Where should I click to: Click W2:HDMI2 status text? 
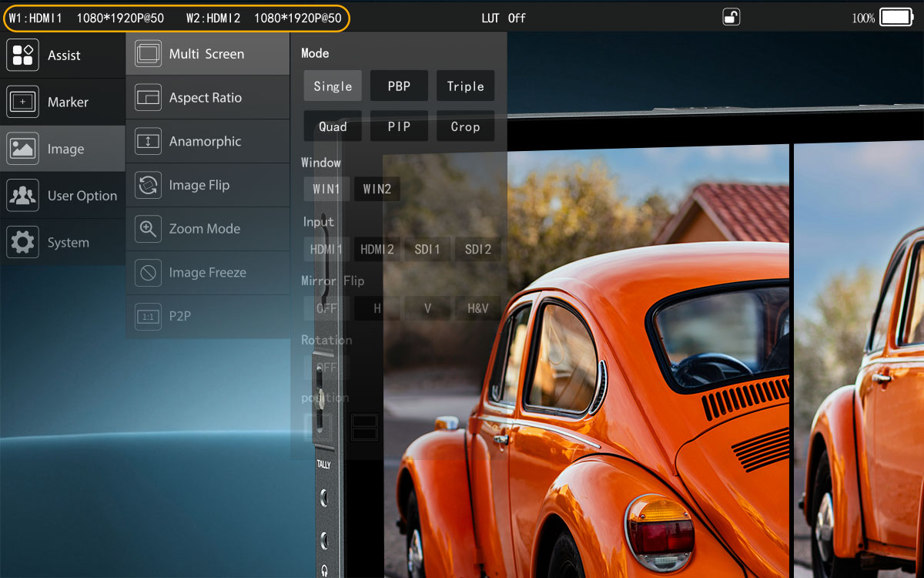(213, 18)
